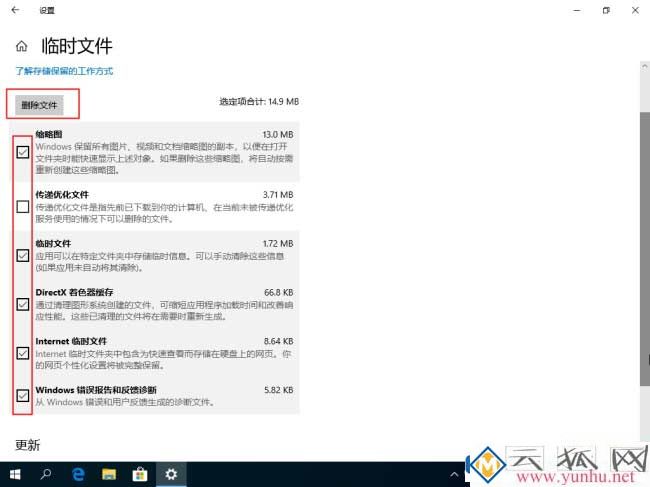The image size is (650, 487).
Task: Open the Windows Start menu
Action: [15, 474]
